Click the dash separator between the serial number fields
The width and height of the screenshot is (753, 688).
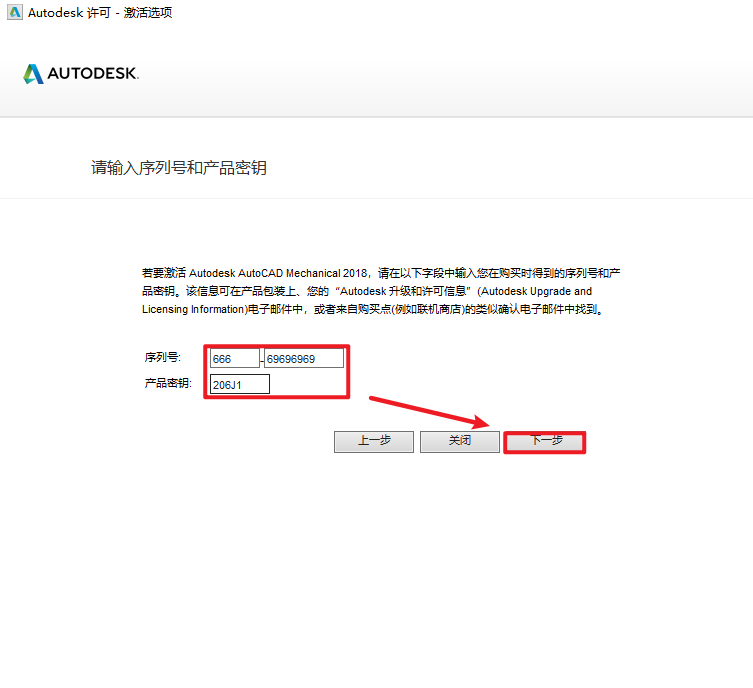[x=262, y=359]
